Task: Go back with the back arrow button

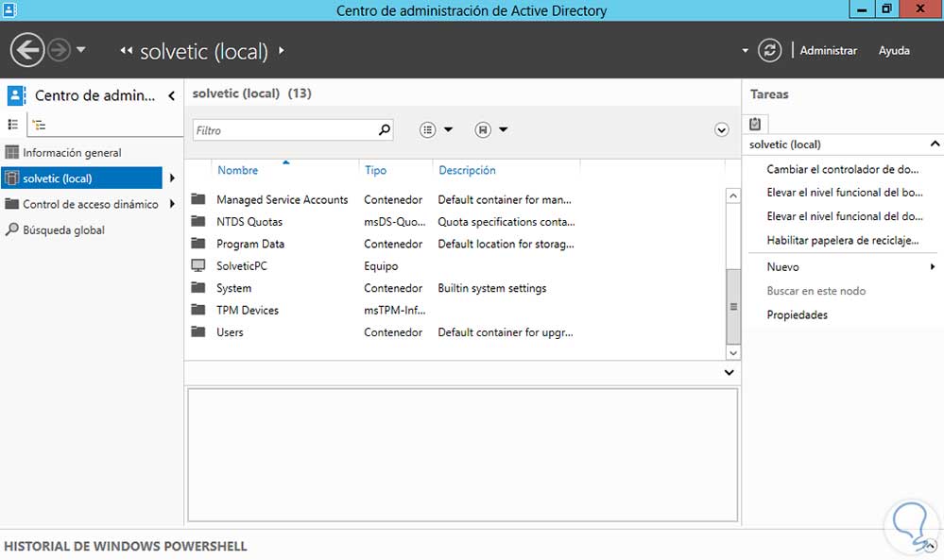Action: (27, 50)
